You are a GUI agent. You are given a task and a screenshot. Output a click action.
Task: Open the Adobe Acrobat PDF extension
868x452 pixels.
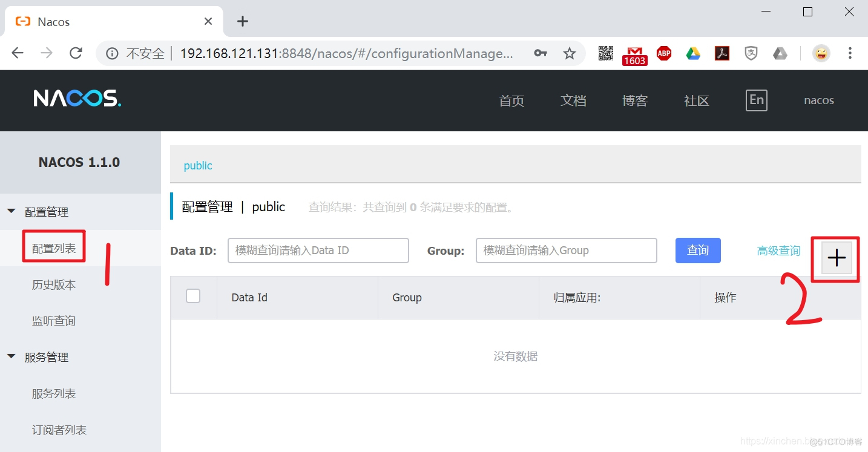click(x=722, y=53)
